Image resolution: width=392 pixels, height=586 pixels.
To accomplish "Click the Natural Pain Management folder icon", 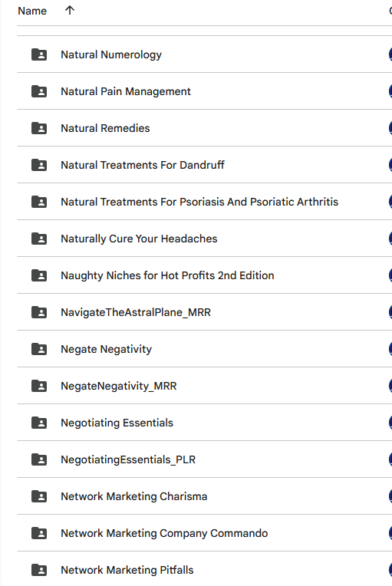I will point(39,91).
